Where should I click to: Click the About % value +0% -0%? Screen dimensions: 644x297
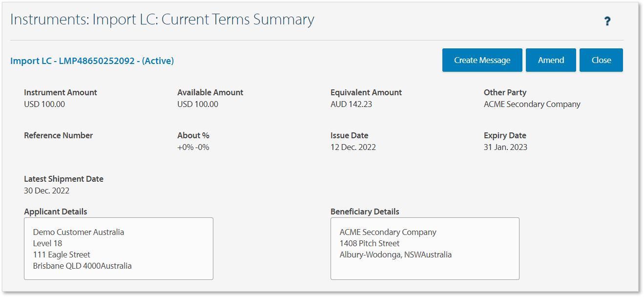tap(193, 147)
